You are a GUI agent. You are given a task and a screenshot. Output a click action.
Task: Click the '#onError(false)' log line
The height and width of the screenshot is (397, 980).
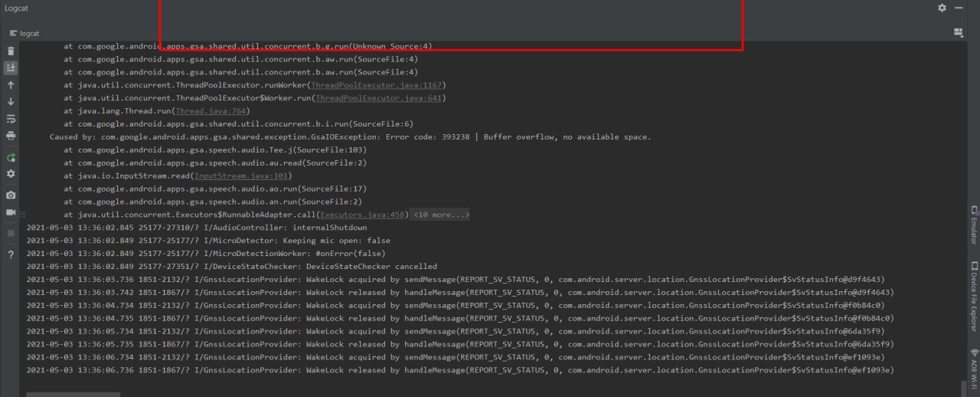(205, 254)
